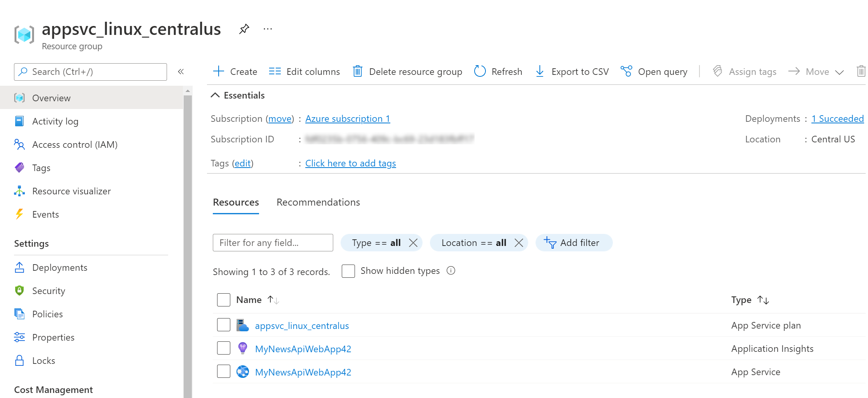Click the left menu scrollbar up arrow

pyautogui.click(x=188, y=91)
